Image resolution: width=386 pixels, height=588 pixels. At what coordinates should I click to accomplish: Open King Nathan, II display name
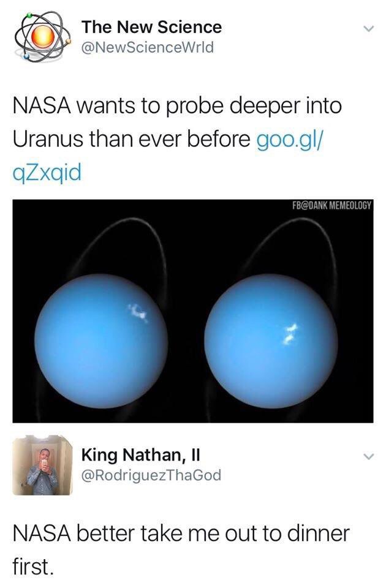click(x=141, y=455)
